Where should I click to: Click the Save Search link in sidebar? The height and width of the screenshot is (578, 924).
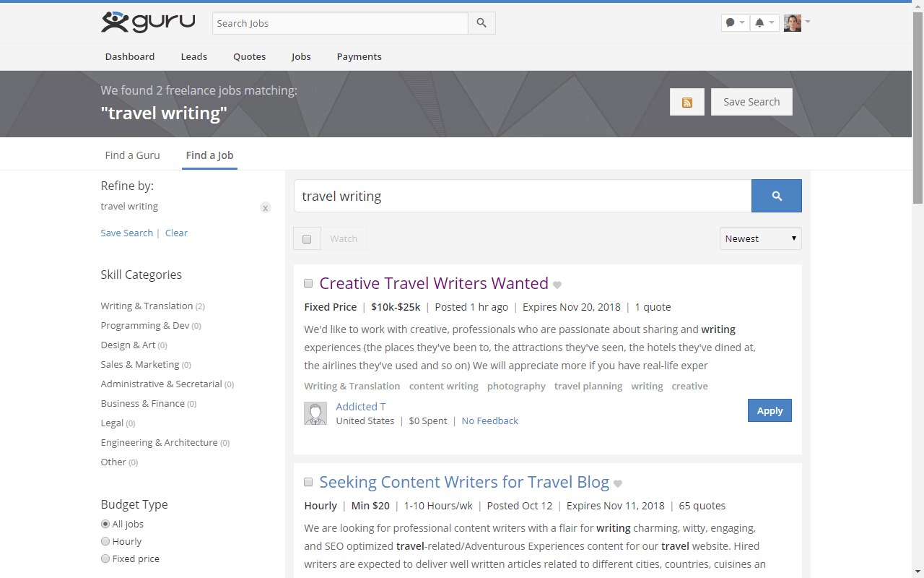click(127, 233)
